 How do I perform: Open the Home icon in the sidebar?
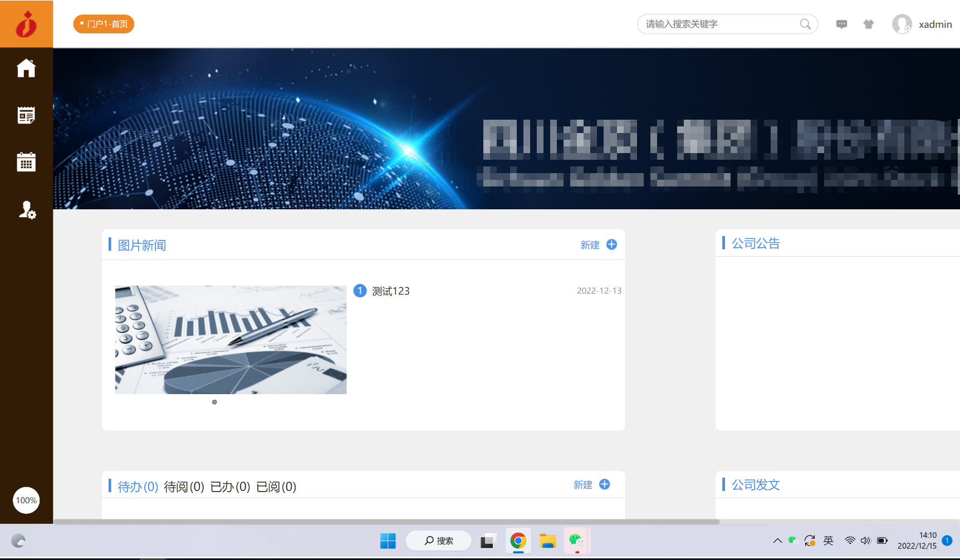click(x=26, y=68)
